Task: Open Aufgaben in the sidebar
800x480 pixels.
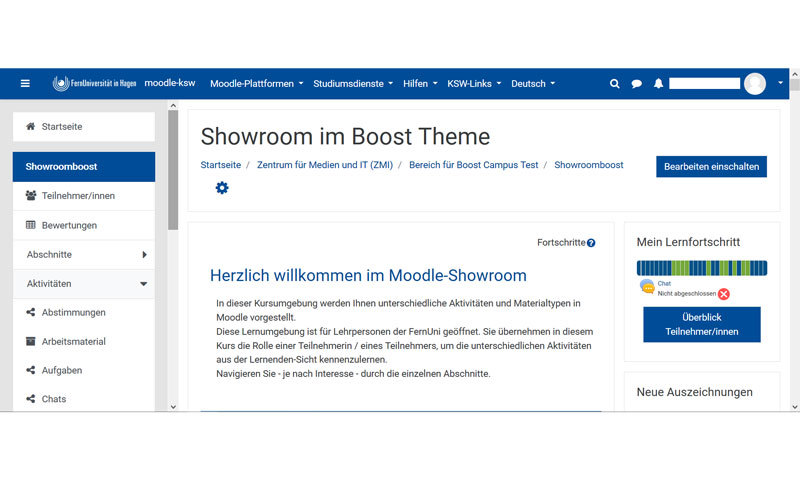Action: coord(84,370)
